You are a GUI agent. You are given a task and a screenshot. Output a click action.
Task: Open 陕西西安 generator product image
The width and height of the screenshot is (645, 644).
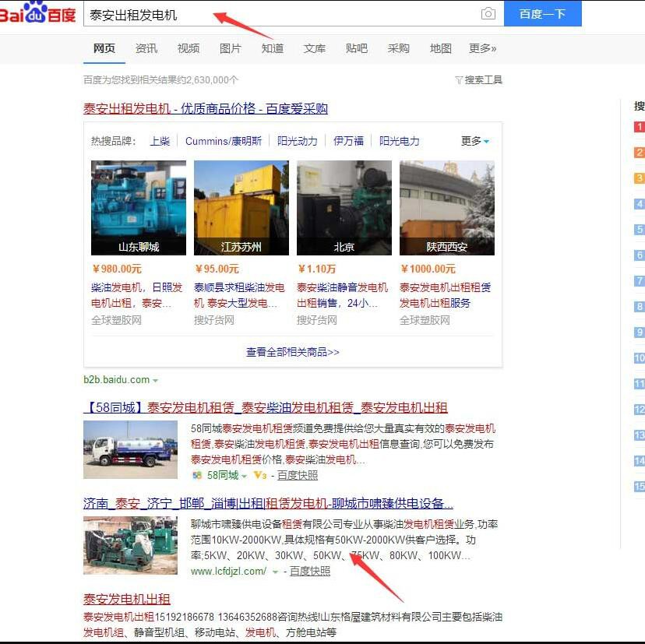[447, 208]
